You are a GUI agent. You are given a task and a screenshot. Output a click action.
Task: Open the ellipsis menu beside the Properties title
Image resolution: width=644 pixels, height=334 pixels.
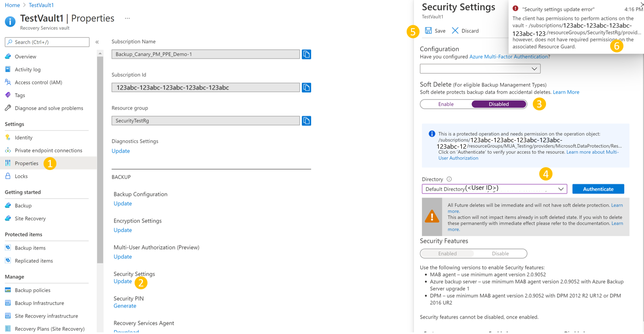127,18
